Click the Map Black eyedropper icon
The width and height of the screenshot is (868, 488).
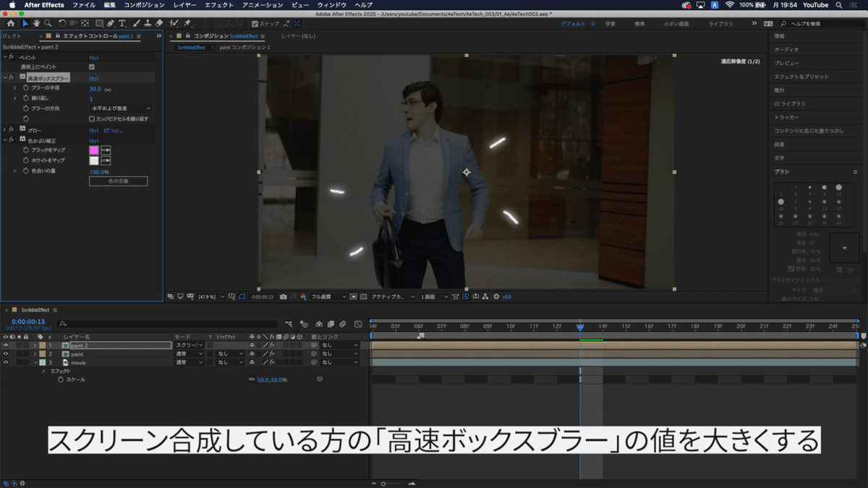point(106,150)
